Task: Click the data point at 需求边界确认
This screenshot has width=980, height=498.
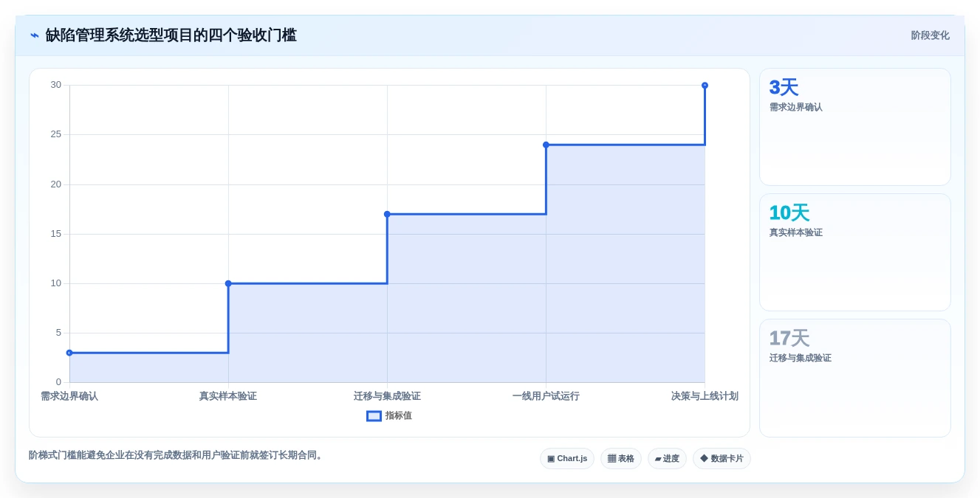Action: click(x=69, y=353)
